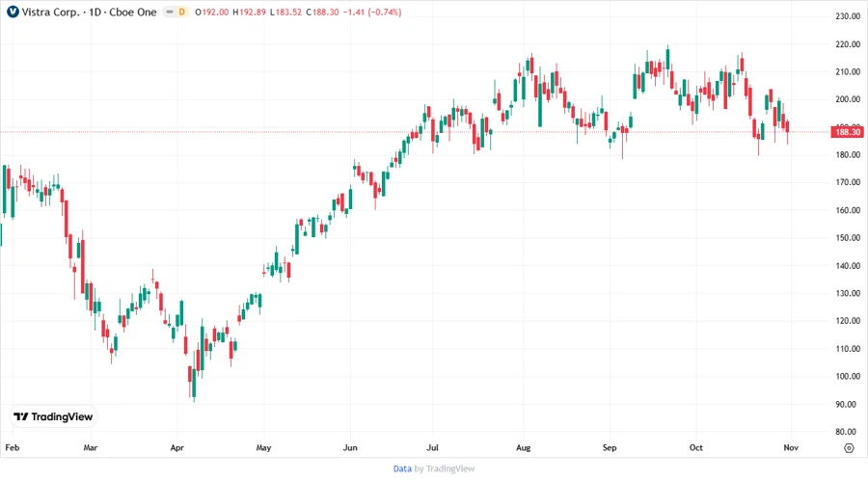This screenshot has height=480, width=868.
Task: Click the 'by TradingView' attribution text
Action: pos(445,468)
